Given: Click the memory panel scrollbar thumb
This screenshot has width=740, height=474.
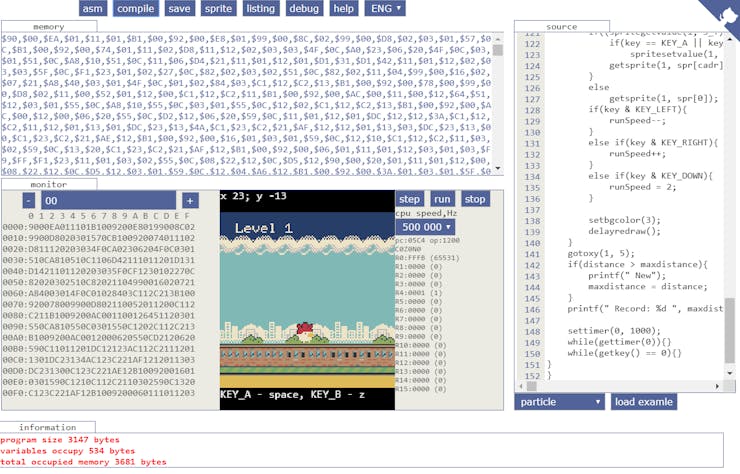Looking at the screenshot, I should 498,50.
